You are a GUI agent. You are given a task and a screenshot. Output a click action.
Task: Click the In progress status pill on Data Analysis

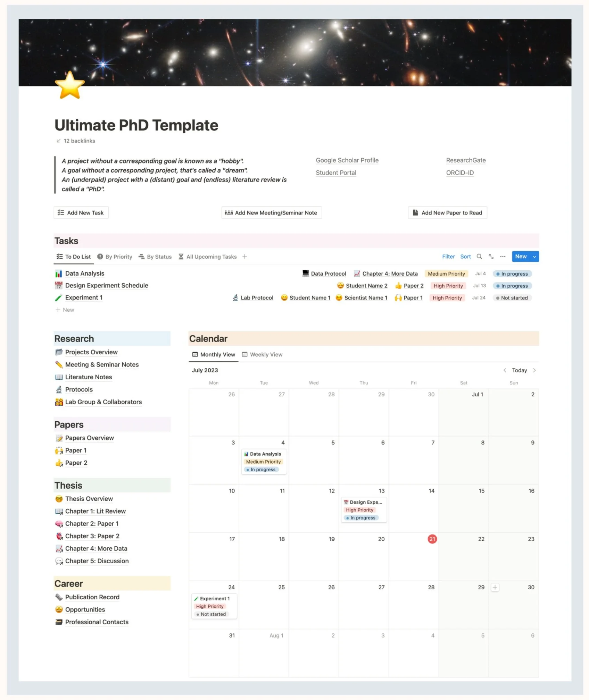tap(512, 273)
